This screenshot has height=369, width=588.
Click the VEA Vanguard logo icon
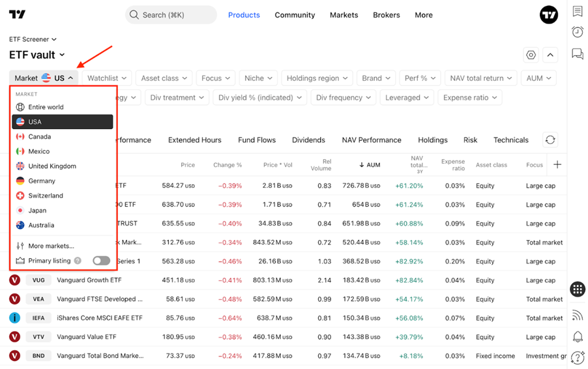coord(14,299)
